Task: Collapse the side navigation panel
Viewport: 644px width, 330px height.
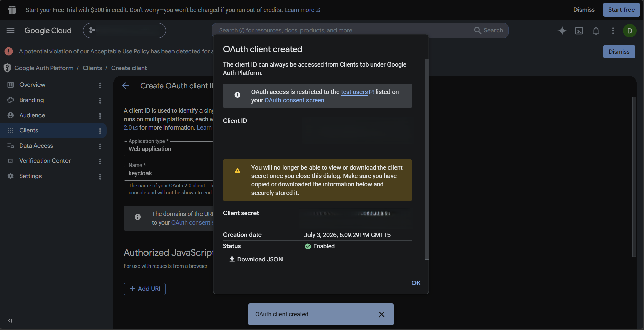Action: (10, 321)
